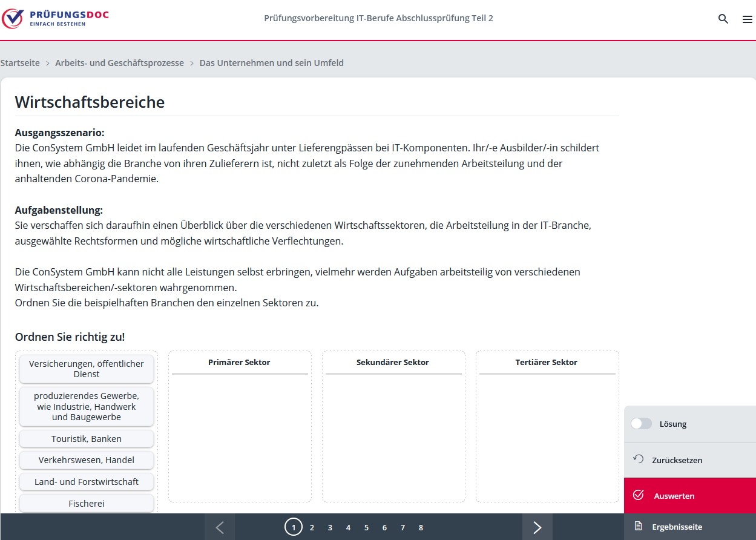The image size is (756, 540).
Task: Jump to question page 2
Action: point(312,527)
